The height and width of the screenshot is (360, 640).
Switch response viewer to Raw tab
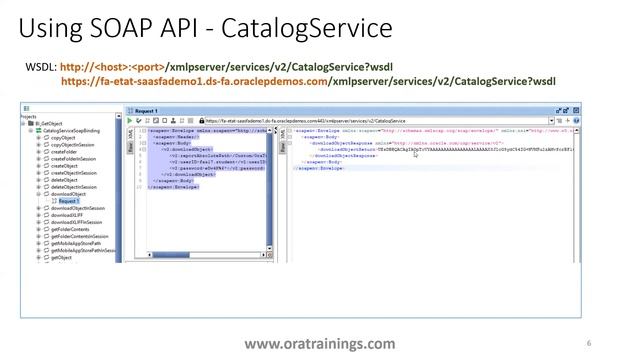point(282,147)
